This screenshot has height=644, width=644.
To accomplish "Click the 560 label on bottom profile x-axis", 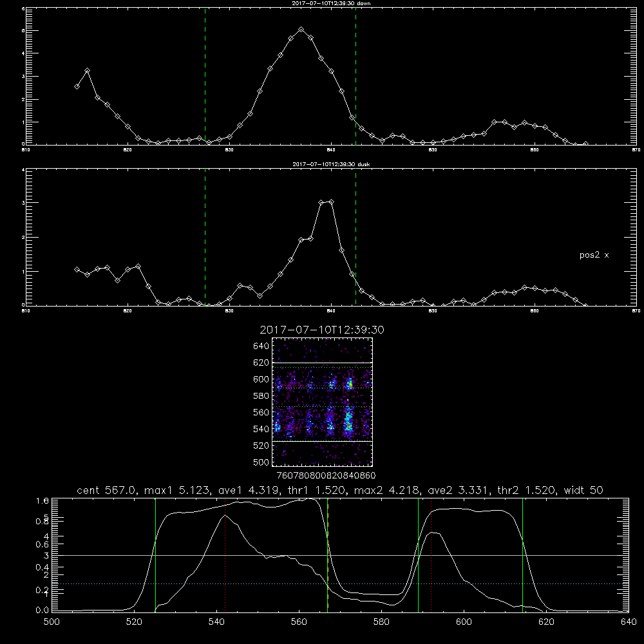I will coord(299,622).
